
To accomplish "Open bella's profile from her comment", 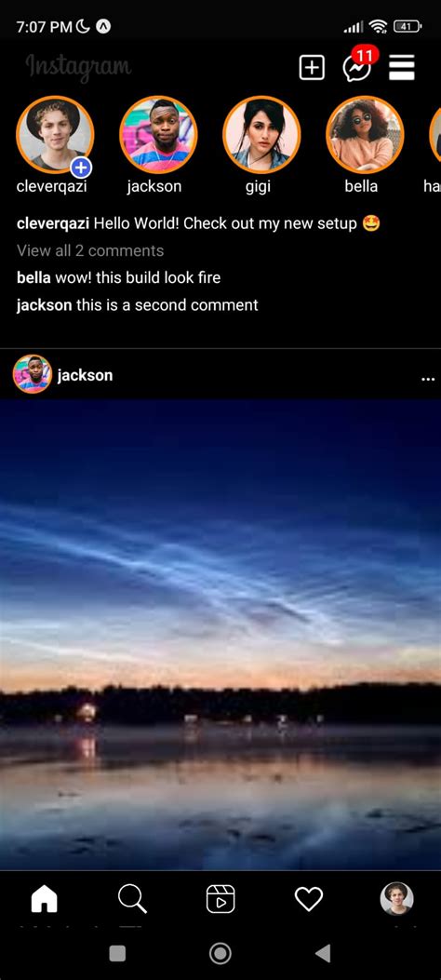I will 33,277.
